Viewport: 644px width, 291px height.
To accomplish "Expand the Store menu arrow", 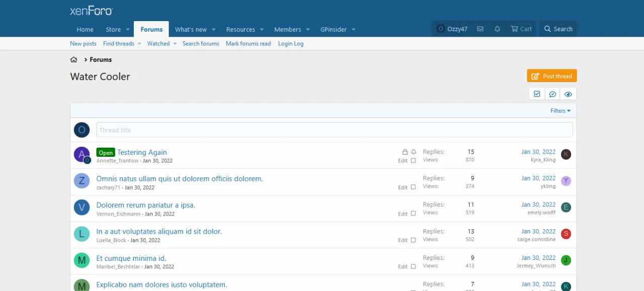I will click(x=128, y=30).
